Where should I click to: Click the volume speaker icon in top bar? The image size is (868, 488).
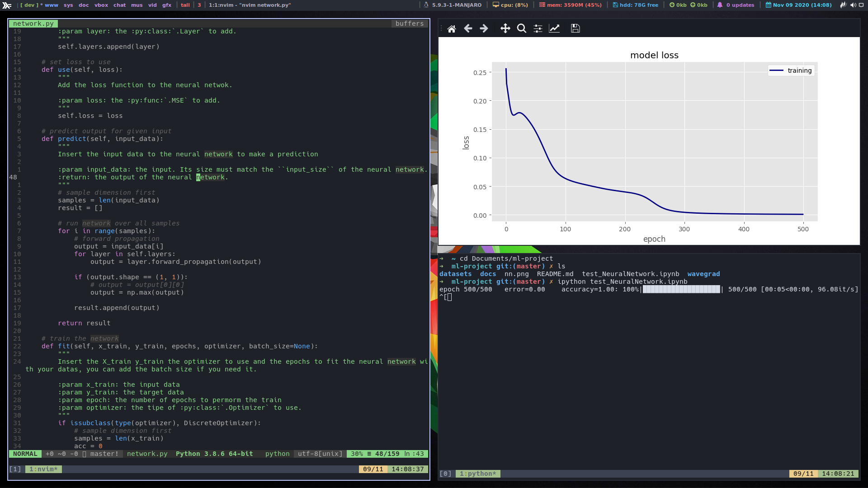coord(853,5)
